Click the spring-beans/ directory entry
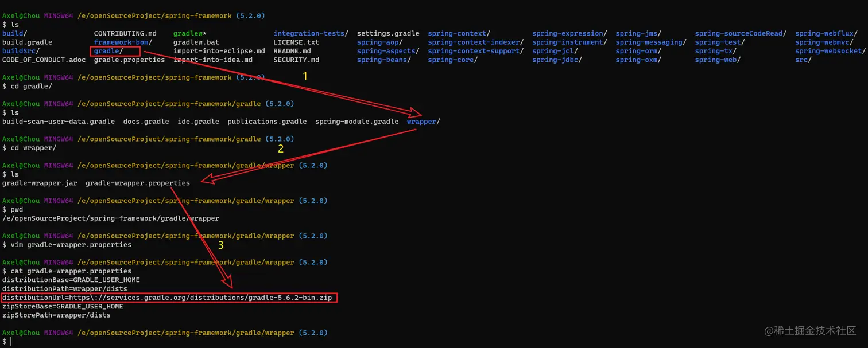This screenshot has height=348, width=868. click(384, 60)
